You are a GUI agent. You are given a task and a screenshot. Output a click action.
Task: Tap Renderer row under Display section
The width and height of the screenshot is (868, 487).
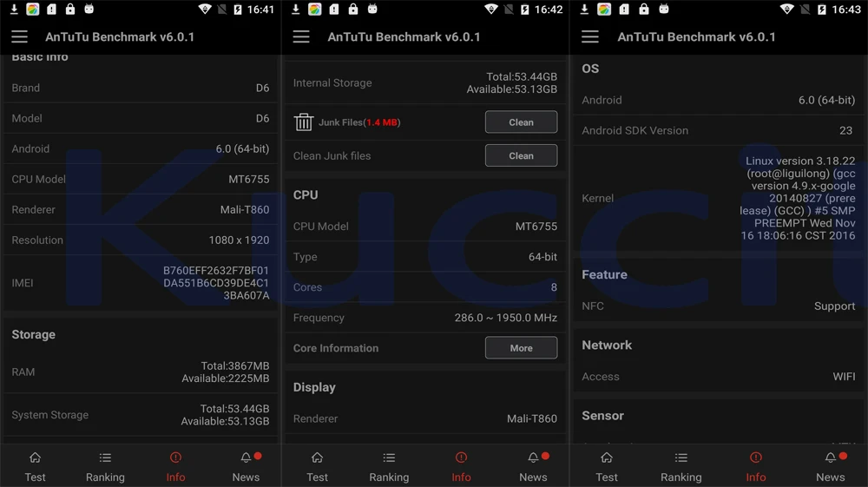[x=425, y=418]
